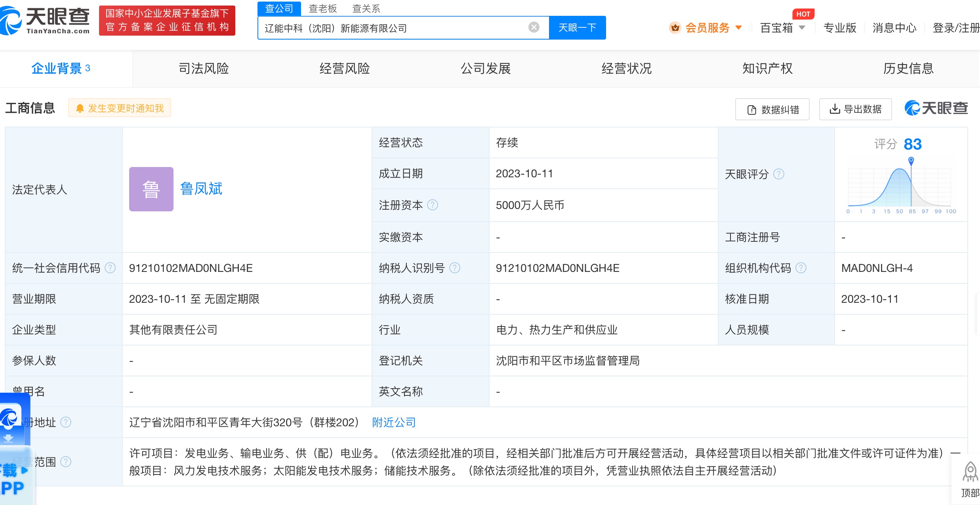980x505 pixels.
Task: Click the 导出数据 download button
Action: coord(856,109)
